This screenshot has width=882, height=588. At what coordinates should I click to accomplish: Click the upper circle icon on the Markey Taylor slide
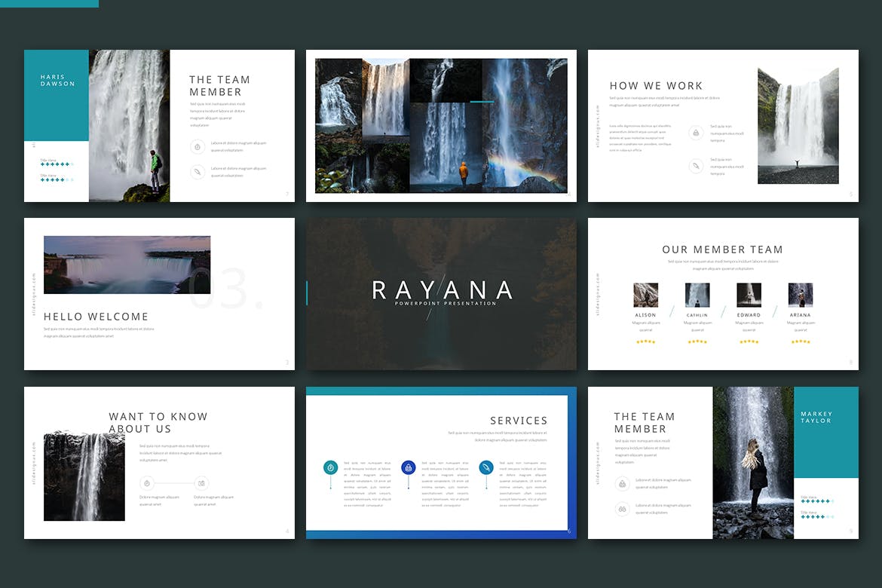[623, 484]
